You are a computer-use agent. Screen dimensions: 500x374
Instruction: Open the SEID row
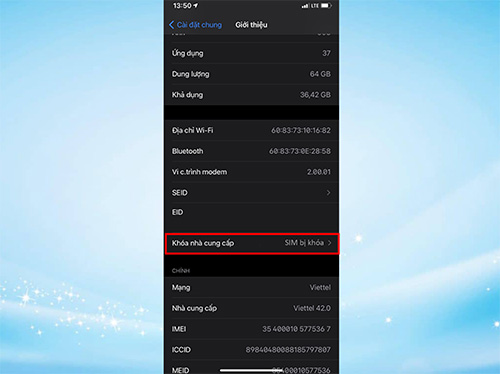252,193
